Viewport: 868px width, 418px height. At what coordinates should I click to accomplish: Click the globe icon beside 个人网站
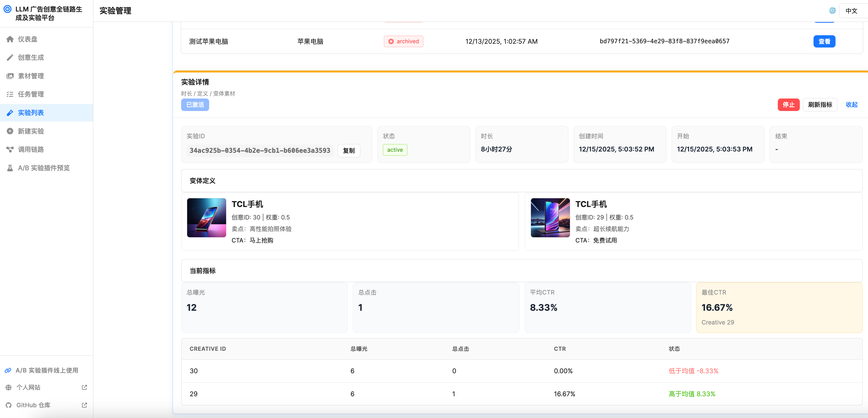pos(9,387)
